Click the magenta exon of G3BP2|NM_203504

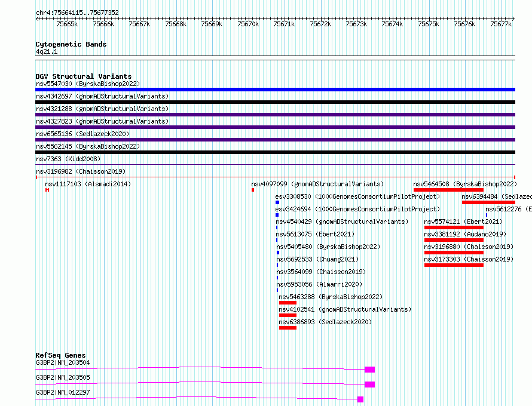click(369, 370)
